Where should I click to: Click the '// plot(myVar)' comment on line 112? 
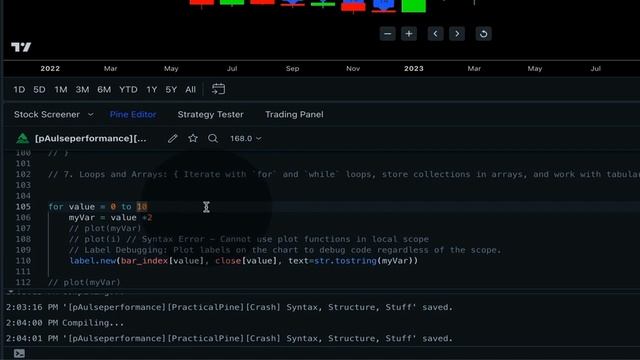pos(84,282)
